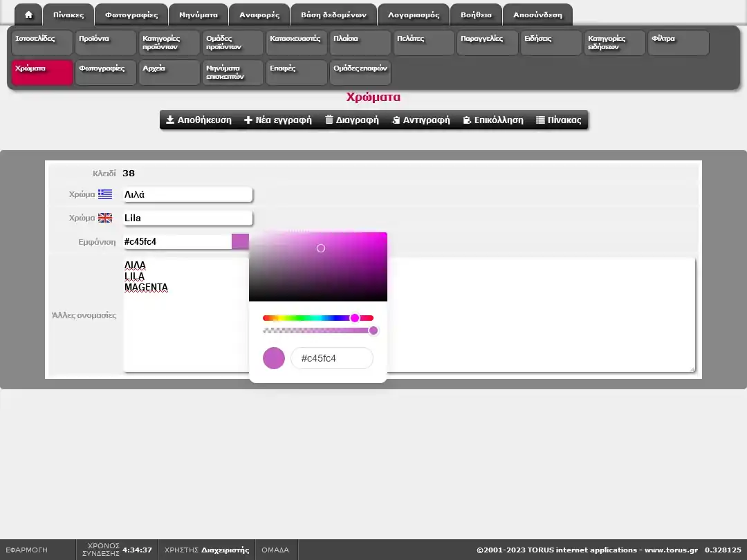Create new record with Νέα εγγραφή
The height and width of the screenshot is (560, 747).
click(278, 120)
